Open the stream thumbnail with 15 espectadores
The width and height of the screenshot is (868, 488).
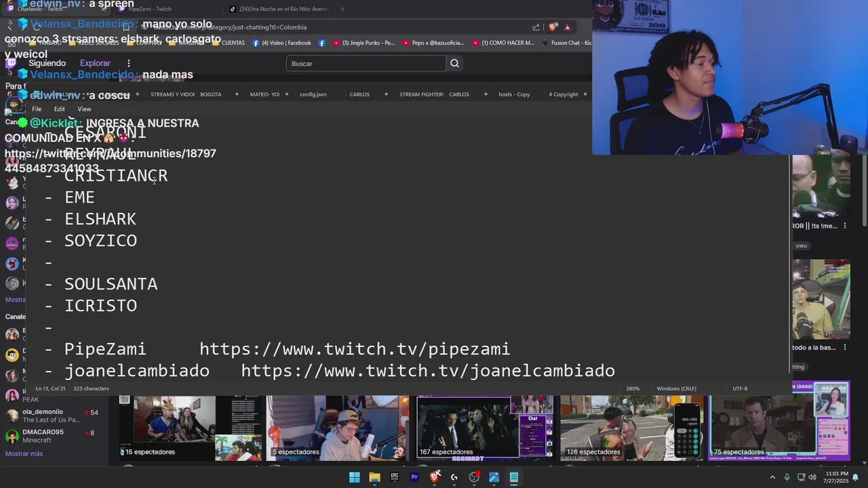[191, 428]
